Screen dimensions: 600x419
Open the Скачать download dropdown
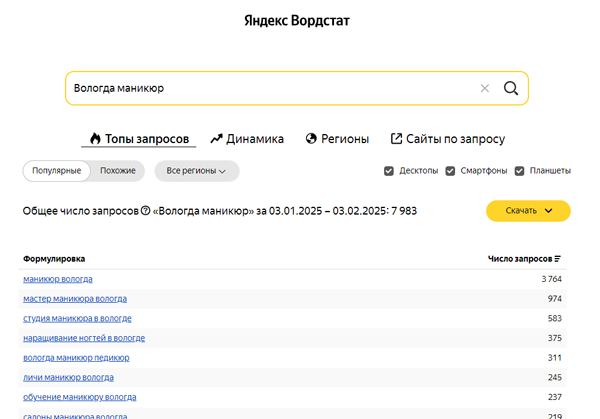click(528, 211)
